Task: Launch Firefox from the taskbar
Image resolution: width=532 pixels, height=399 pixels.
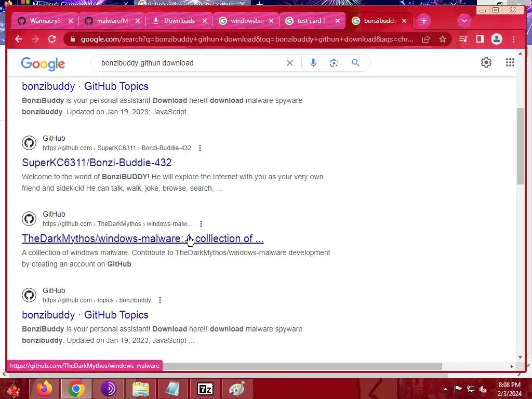Action: coord(44,389)
